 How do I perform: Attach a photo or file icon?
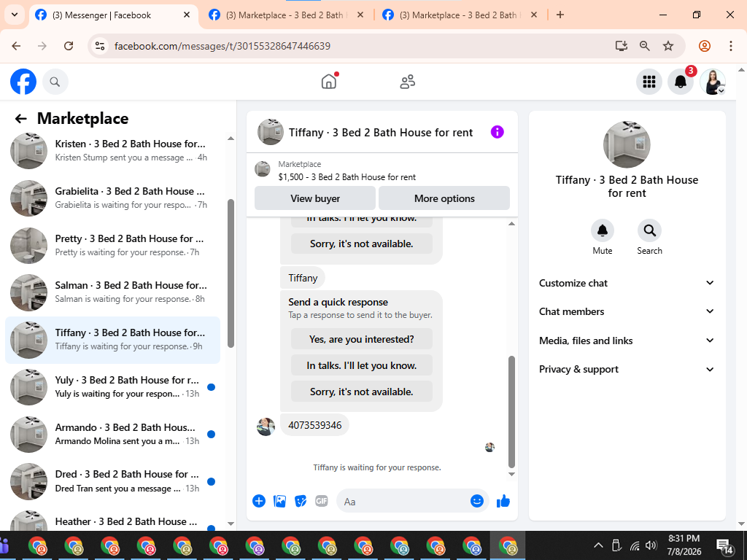279,501
